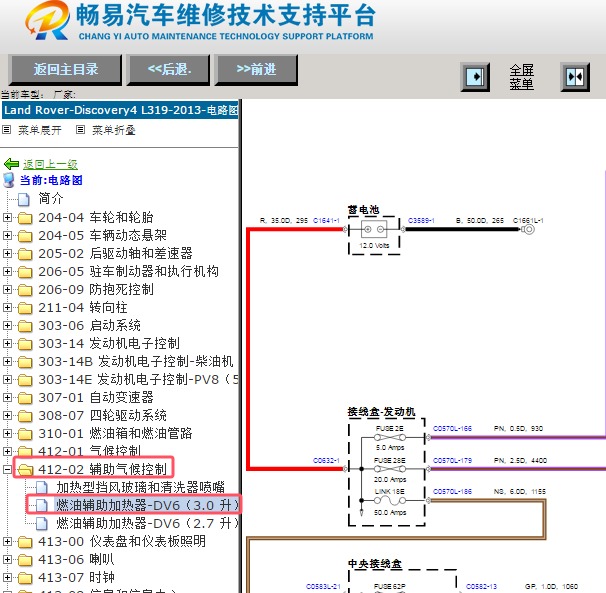Click folder icon of 206-09 防抱死控制
Viewport: 606px width, 593px height.
(25, 290)
